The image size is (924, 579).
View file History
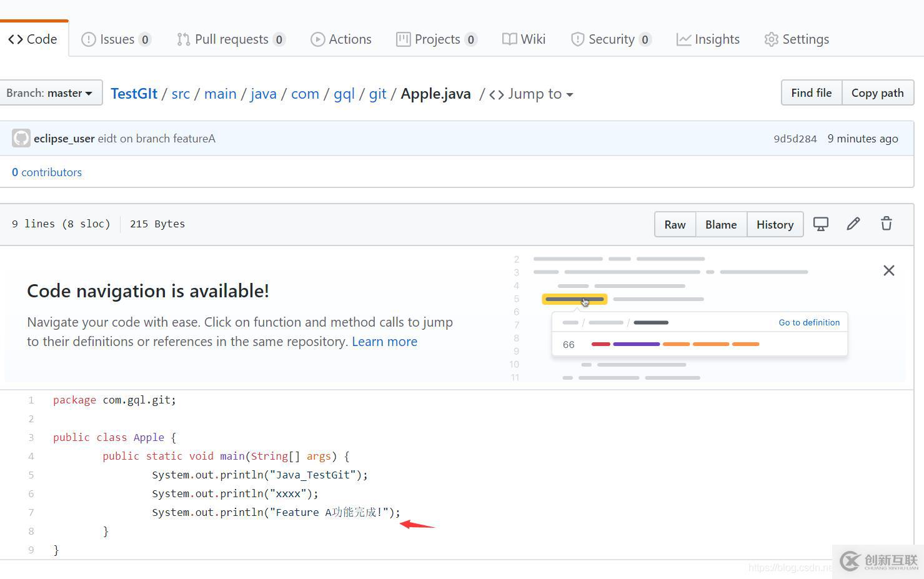pyautogui.click(x=775, y=224)
